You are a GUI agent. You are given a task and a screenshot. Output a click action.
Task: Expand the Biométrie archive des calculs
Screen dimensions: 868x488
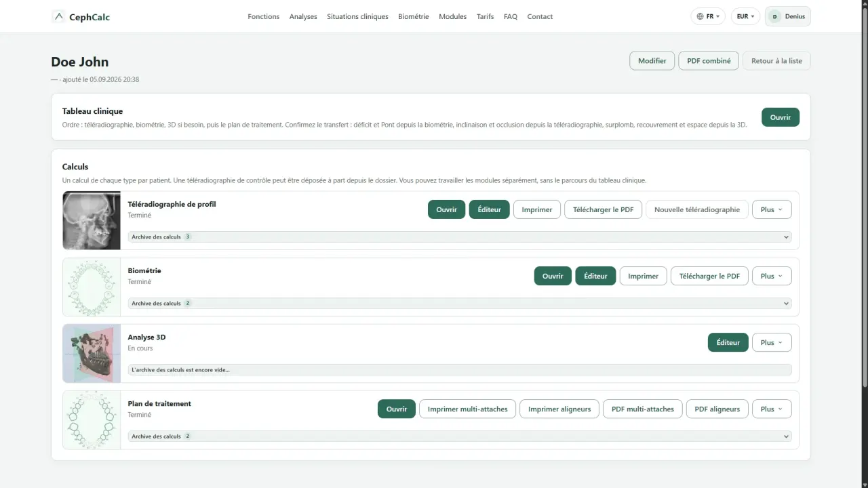[x=460, y=304]
